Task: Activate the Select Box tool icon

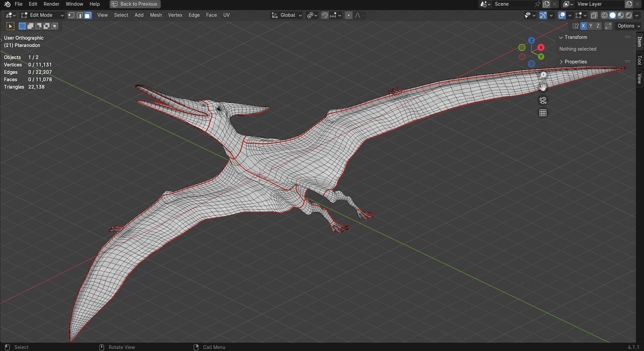Action: click(10, 26)
